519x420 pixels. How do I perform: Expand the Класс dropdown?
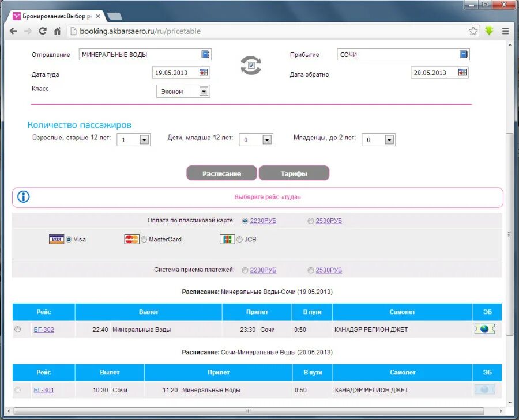click(204, 91)
